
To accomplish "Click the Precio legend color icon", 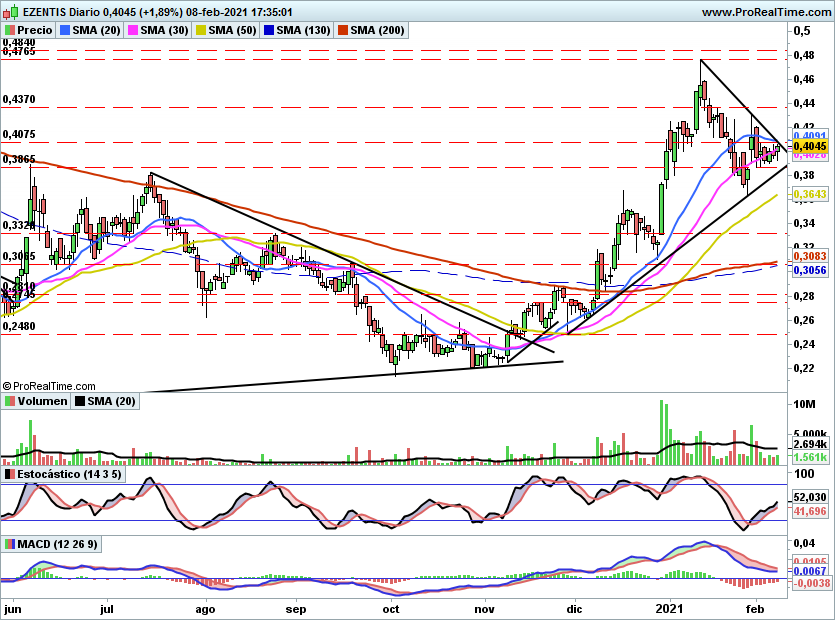I will (9, 30).
